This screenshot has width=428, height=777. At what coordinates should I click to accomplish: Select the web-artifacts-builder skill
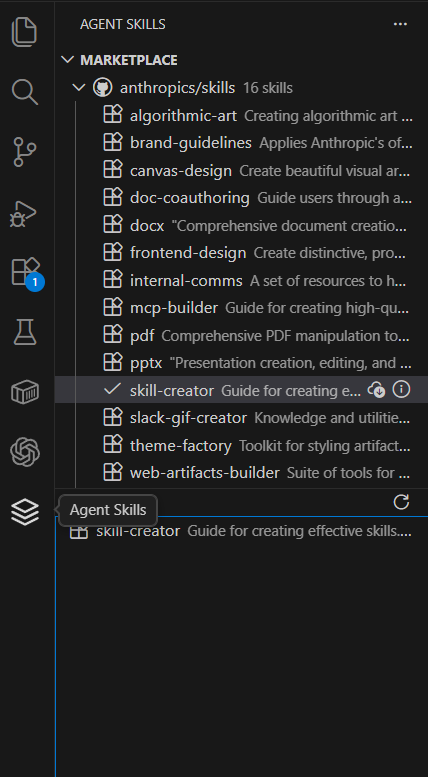point(241,473)
